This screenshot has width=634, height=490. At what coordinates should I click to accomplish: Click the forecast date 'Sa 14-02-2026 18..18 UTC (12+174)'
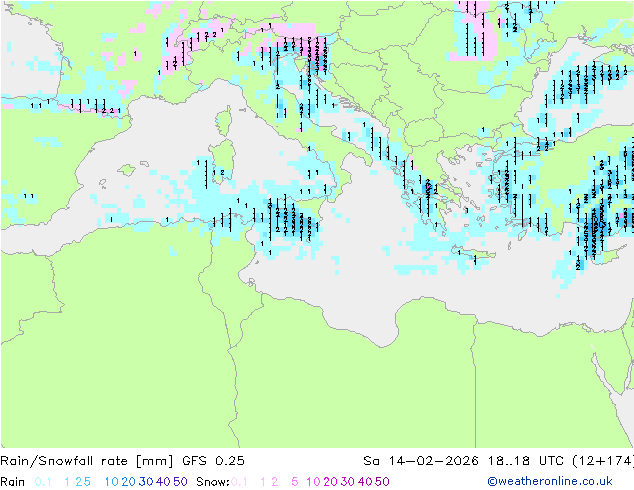[x=498, y=461]
